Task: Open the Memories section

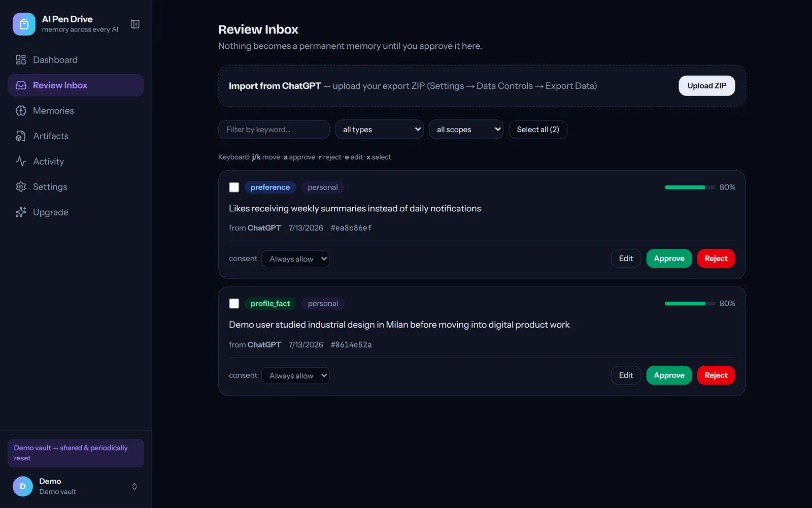Action: 76,111
